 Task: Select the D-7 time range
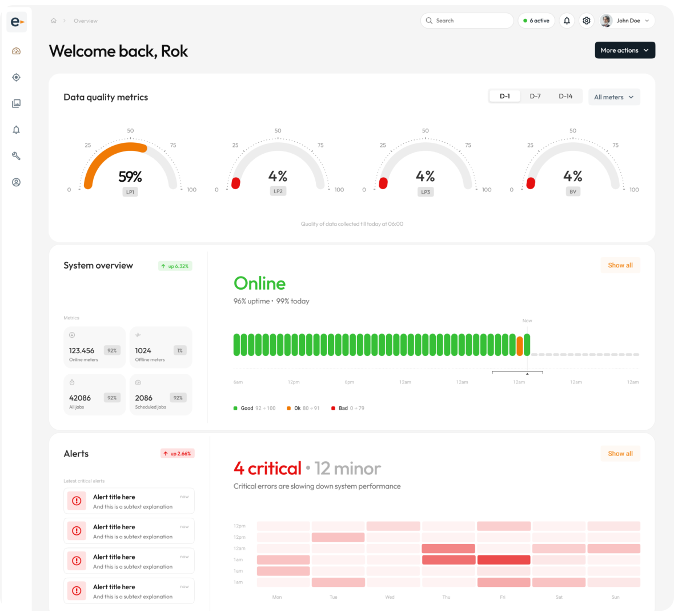tap(535, 96)
